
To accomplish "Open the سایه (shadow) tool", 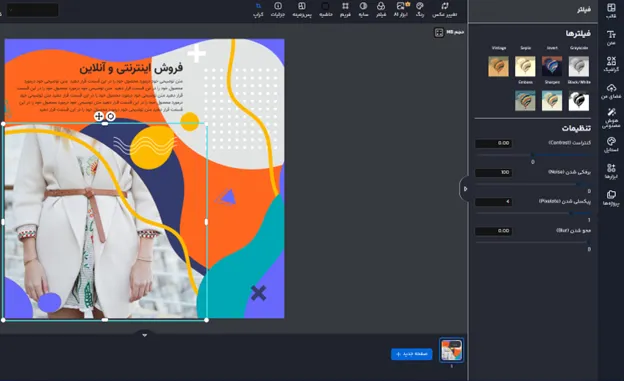I will pyautogui.click(x=363, y=10).
